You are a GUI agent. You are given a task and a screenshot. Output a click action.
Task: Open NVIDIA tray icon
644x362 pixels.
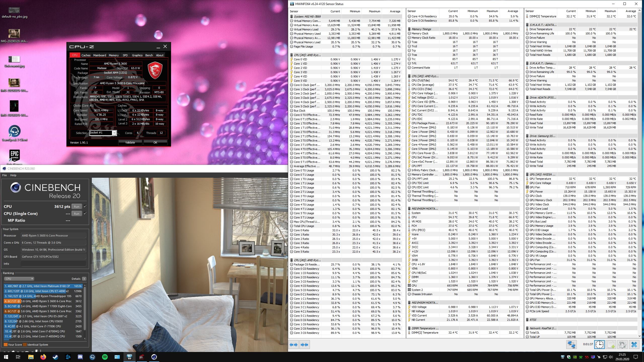(575, 357)
